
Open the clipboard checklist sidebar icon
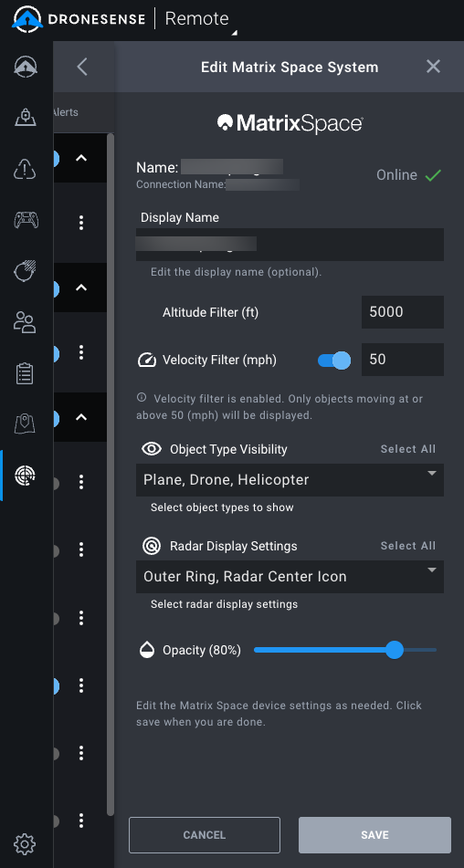pos(26,373)
